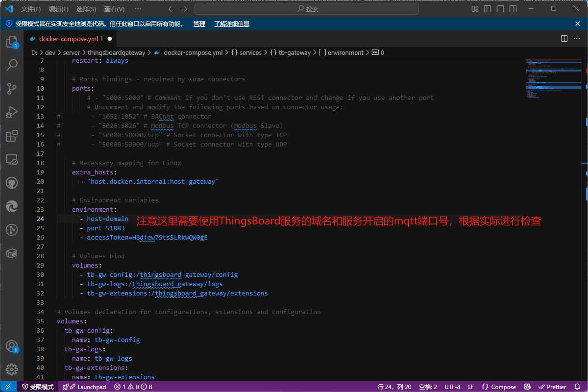Split the editor to the right

pyautogui.click(x=564, y=38)
